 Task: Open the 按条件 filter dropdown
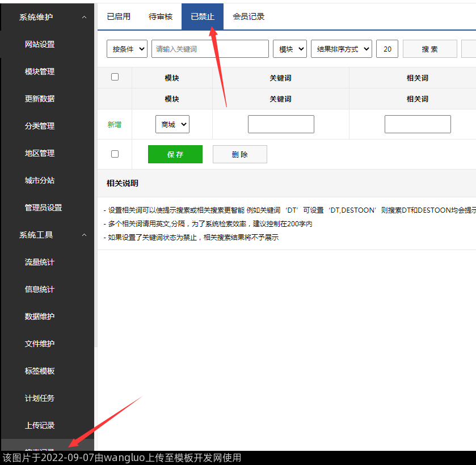tap(127, 49)
